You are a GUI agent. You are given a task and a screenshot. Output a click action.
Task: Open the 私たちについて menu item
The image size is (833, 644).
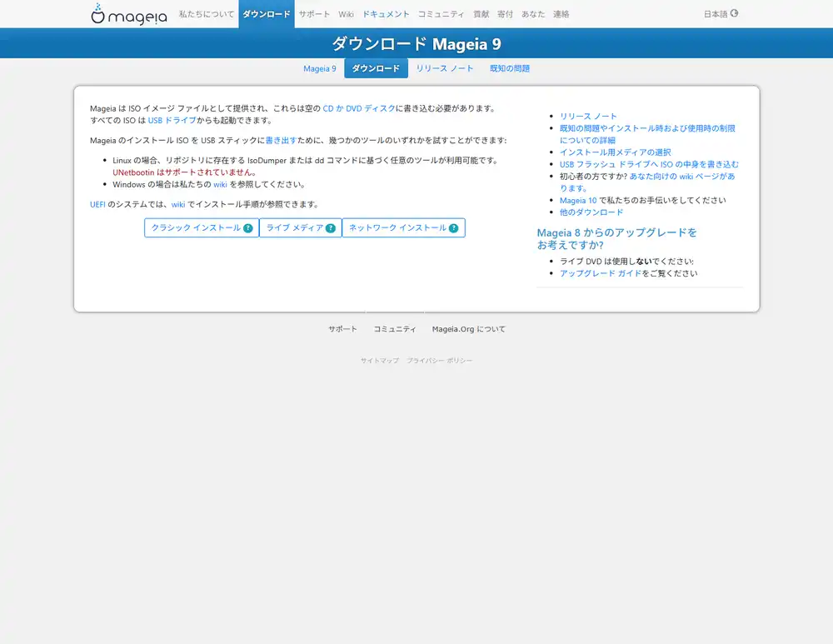(x=206, y=14)
